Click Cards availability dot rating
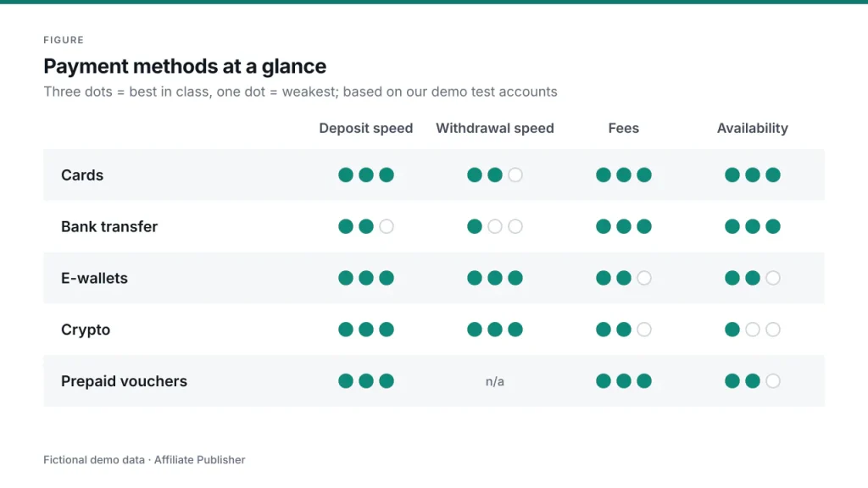The image size is (868, 488). click(753, 175)
